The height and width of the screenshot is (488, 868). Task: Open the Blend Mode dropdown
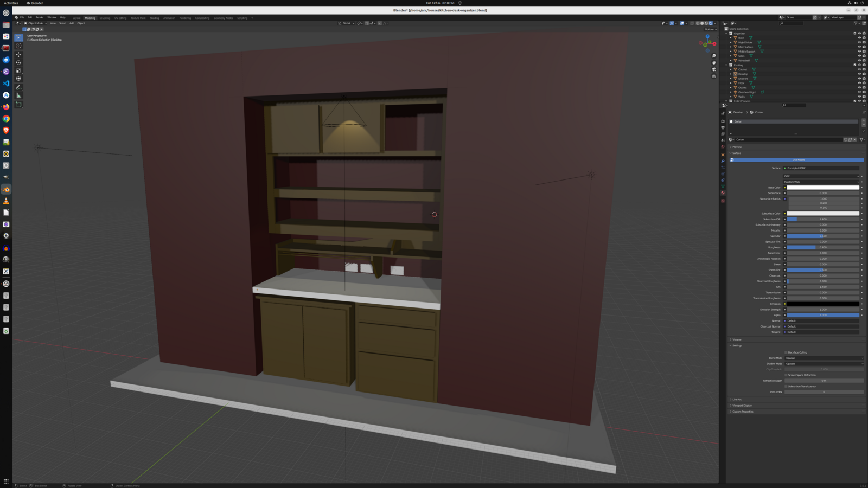point(824,358)
